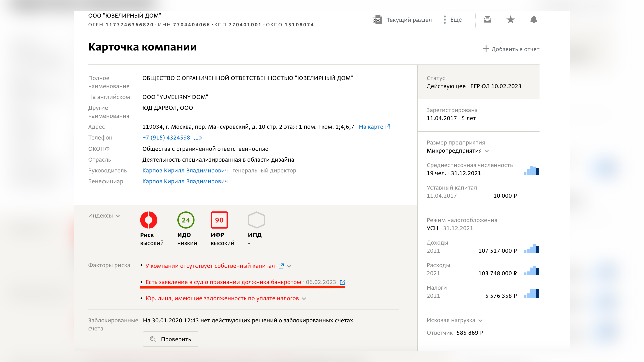Click external-link icon after 06.02.2023 date
The width and height of the screenshot is (644, 362).
[x=343, y=282]
